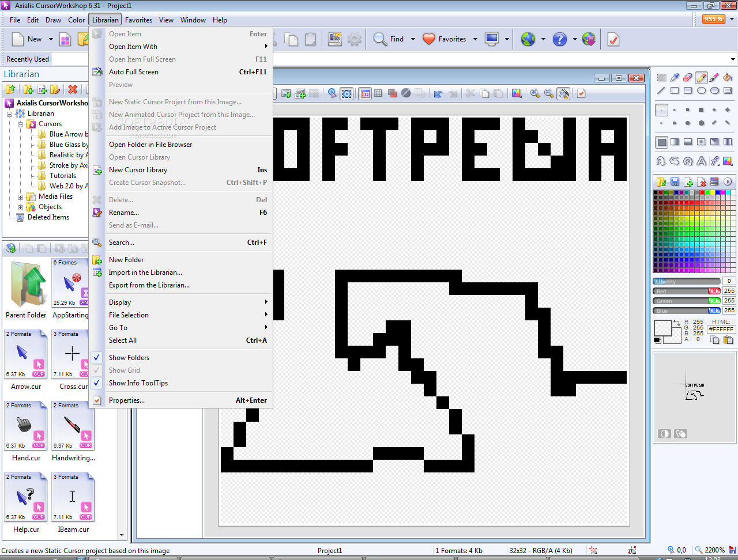Screen dimensions: 738x560
Task: Choose the Color Picker eyedropper tool
Action: click(675, 77)
